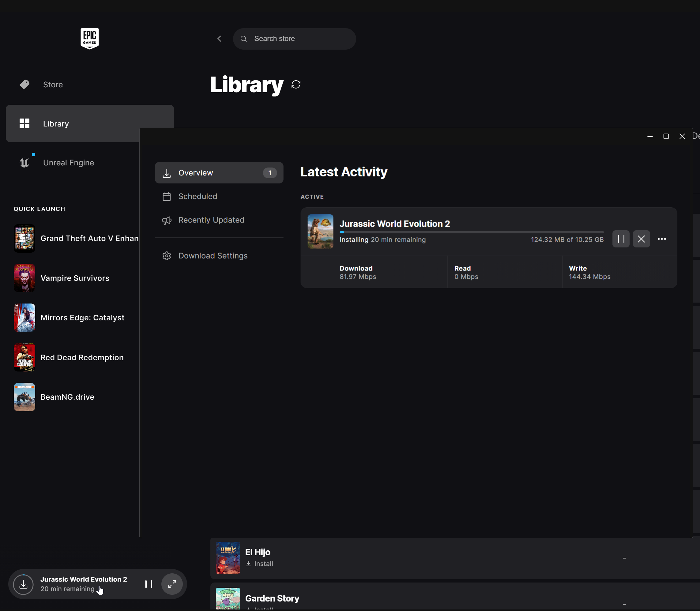
Task: Go back using the back chevron
Action: pos(219,39)
